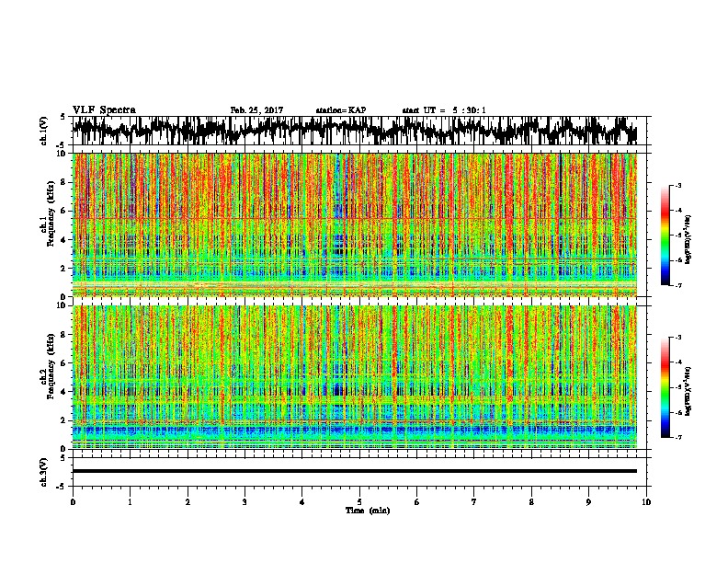Click the 'station=KAP' header label
This screenshot has width=728, height=563.
341,110
